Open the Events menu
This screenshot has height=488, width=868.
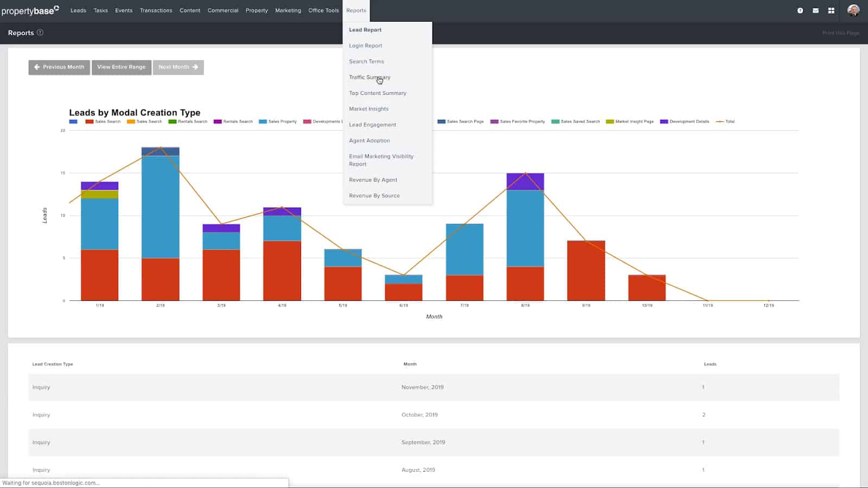click(124, 10)
